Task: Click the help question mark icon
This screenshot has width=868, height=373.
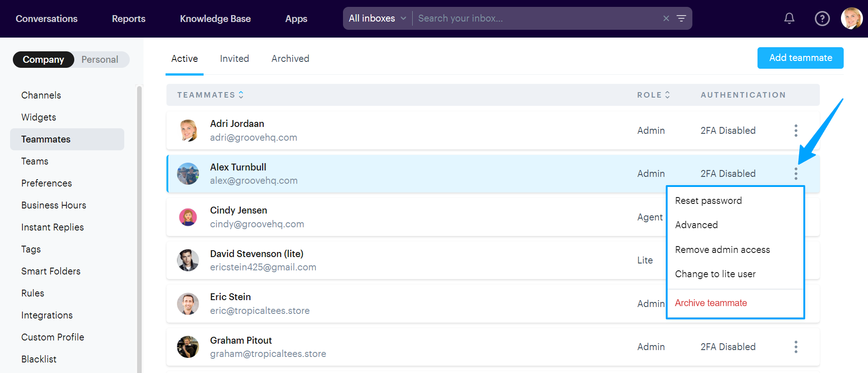Action: [822, 18]
